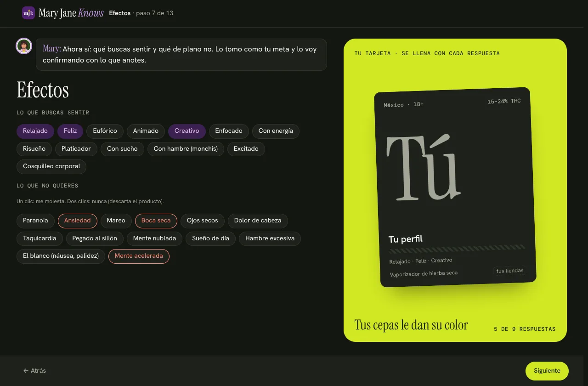Click the mjk logo icon
Screen dimensions: 588x386
tap(28, 13)
